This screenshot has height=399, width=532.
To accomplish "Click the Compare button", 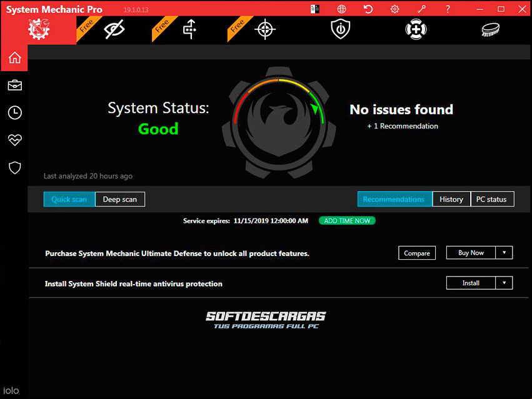I will (417, 253).
